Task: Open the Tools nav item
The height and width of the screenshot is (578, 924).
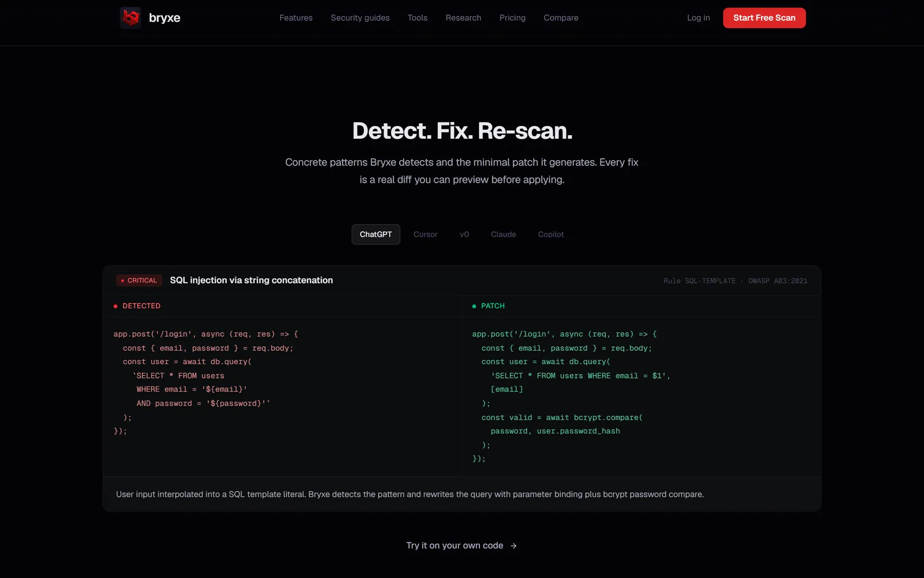Action: coord(418,18)
